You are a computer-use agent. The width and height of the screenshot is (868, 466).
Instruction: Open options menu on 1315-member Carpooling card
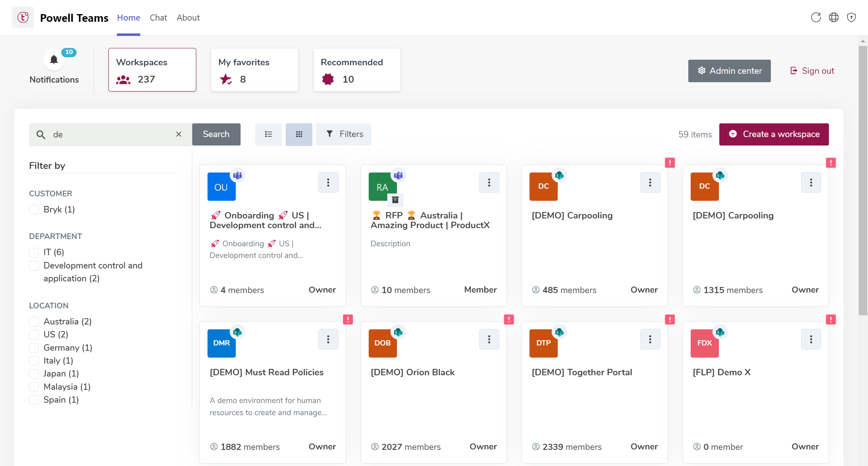click(x=811, y=183)
